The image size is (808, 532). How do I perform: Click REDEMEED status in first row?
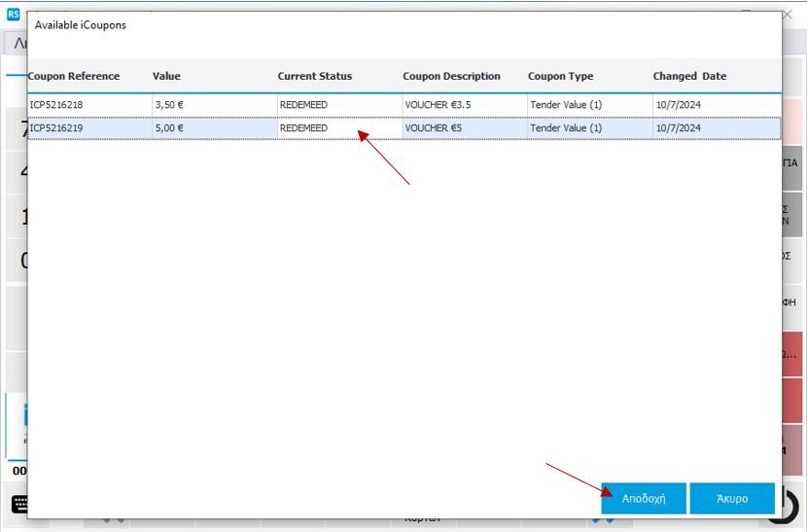(x=303, y=105)
